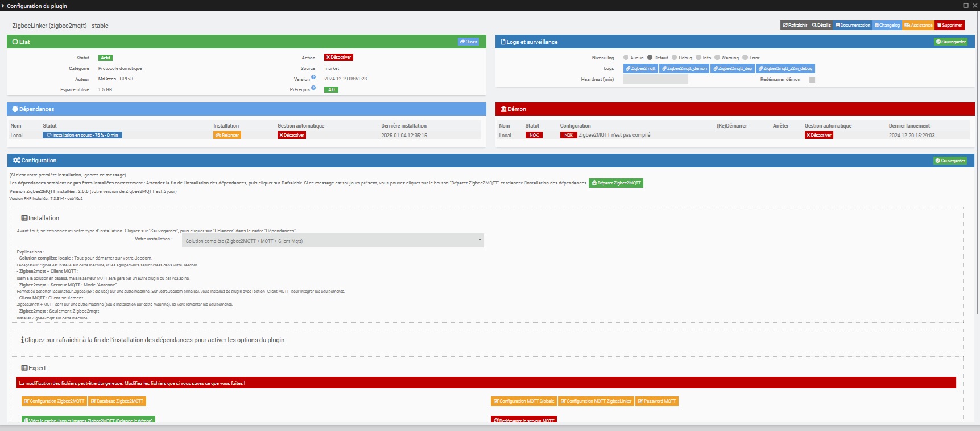Open Configuration MQTT Globale
The height and width of the screenshot is (431, 980).
(x=524, y=401)
